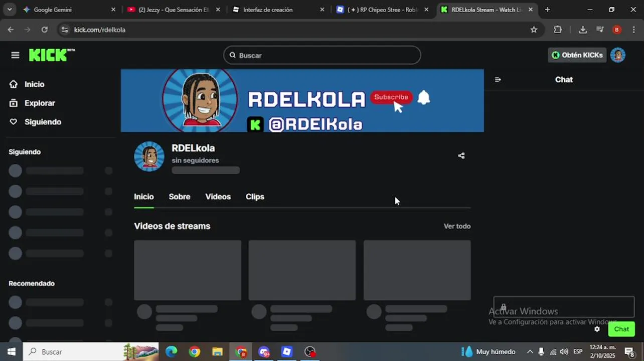Click the channel banner image

click(x=302, y=101)
